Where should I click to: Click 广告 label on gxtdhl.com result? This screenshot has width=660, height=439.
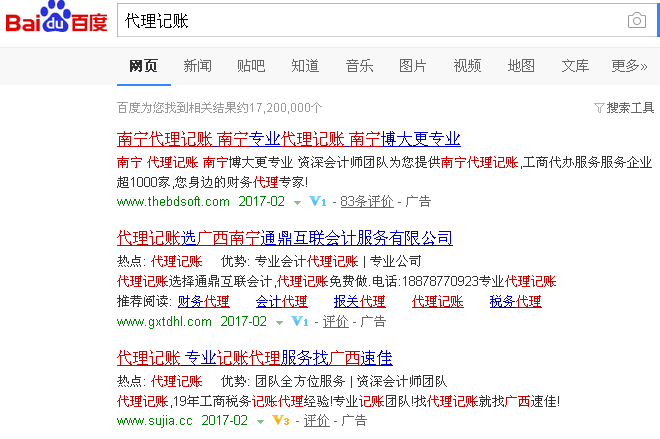click(x=373, y=322)
